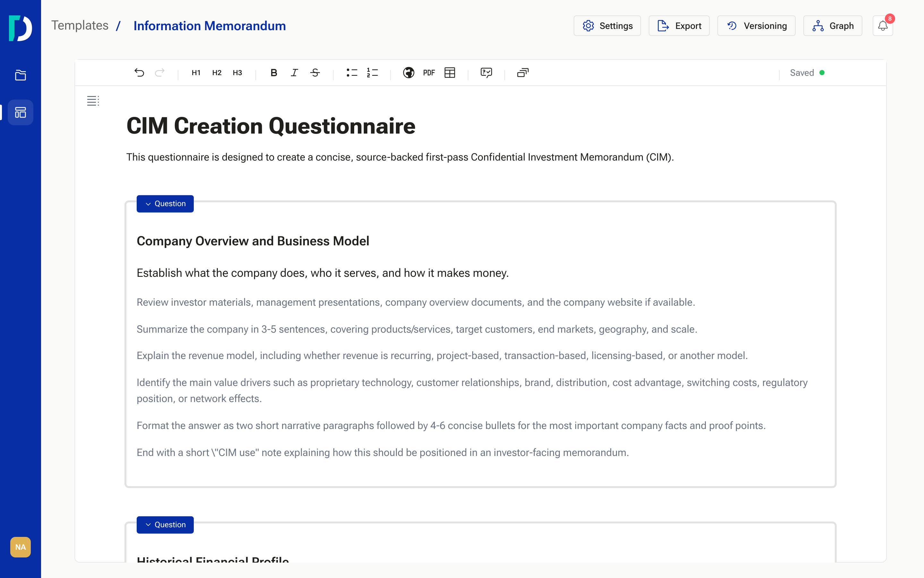Open Settings
This screenshot has height=578, width=924.
[x=607, y=26]
